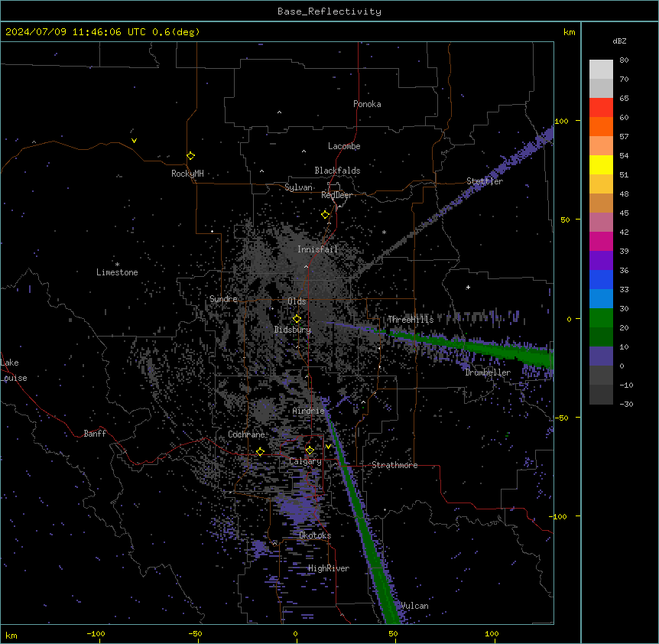Click the Innisfail city label
This screenshot has width=659, height=644.
click(x=317, y=249)
